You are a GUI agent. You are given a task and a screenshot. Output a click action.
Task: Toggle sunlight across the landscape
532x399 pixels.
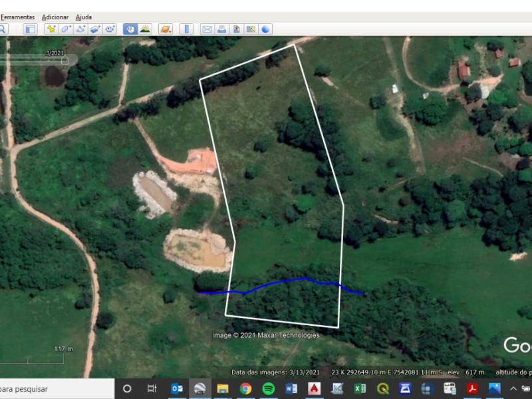pyautogui.click(x=145, y=29)
